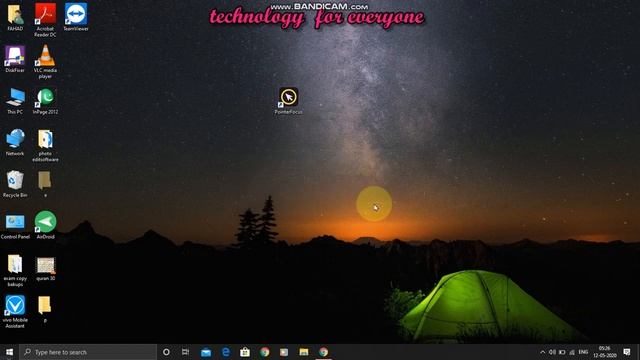Select the Control Panel desktop icon
Screen dimensions: 640x360
click(15, 226)
